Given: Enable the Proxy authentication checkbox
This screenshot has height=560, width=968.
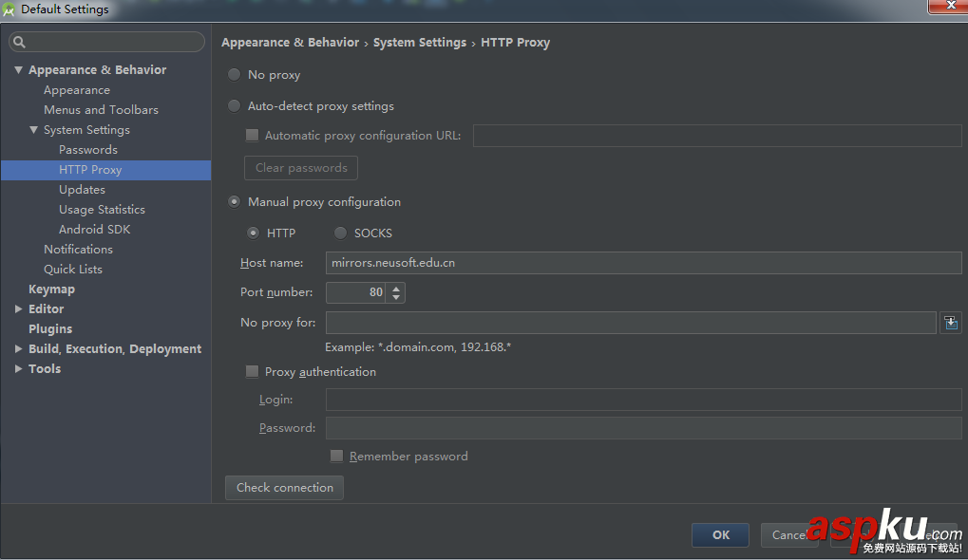Looking at the screenshot, I should (252, 372).
